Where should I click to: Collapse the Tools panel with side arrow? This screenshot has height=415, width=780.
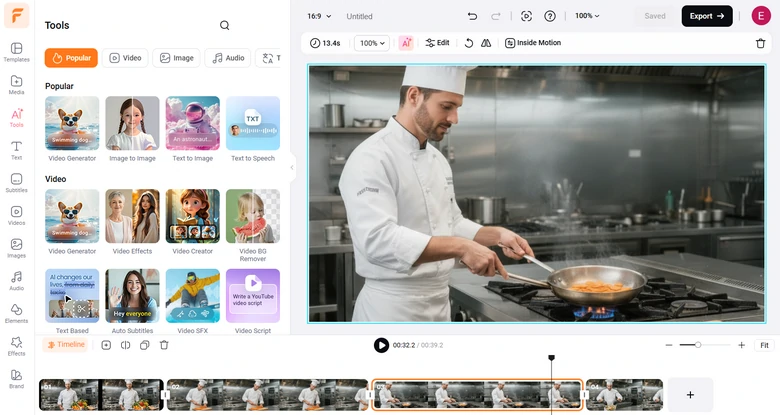click(x=292, y=168)
